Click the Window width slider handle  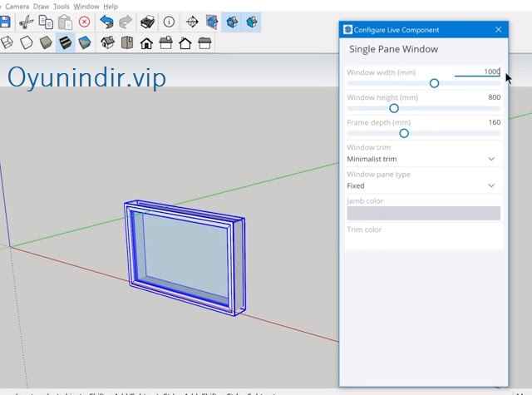tap(434, 83)
